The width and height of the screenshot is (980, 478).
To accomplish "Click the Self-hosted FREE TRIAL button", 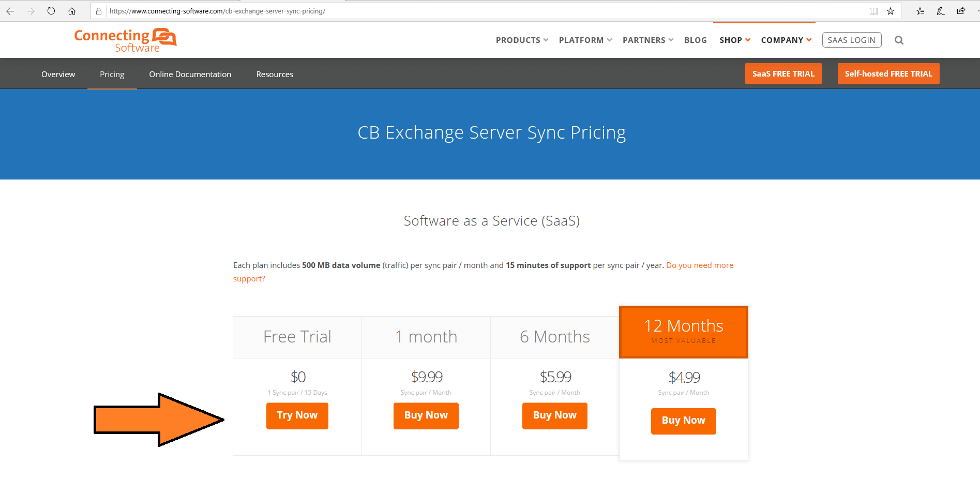I will tap(888, 73).
